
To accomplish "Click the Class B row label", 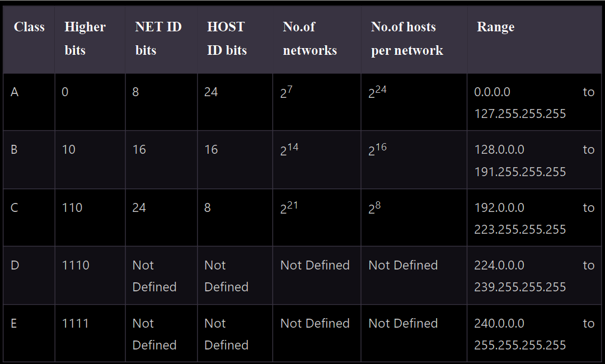I will [x=15, y=150].
